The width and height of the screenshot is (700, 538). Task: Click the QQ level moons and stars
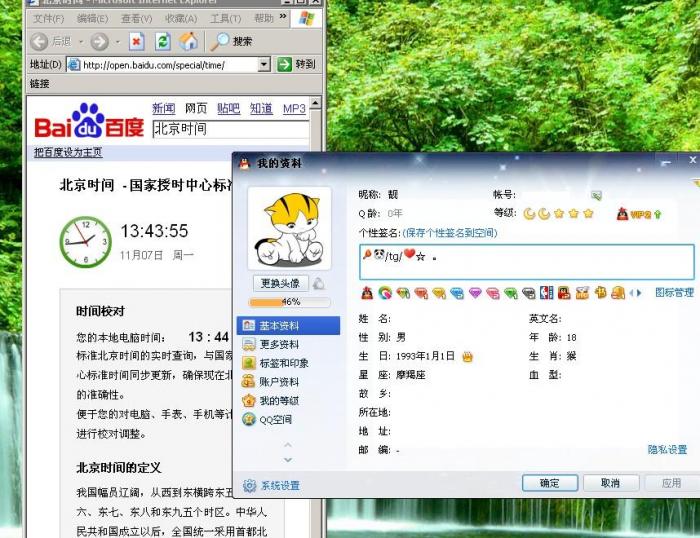(x=558, y=214)
